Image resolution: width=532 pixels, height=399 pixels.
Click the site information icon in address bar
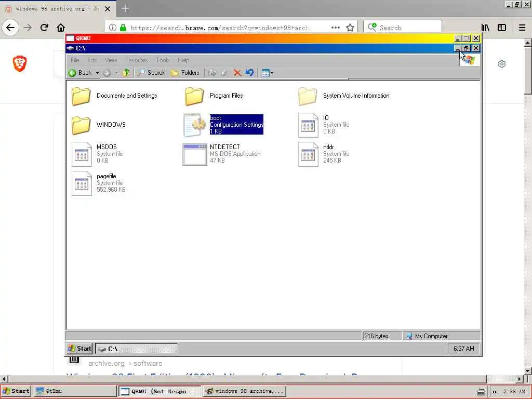pyautogui.click(x=113, y=28)
